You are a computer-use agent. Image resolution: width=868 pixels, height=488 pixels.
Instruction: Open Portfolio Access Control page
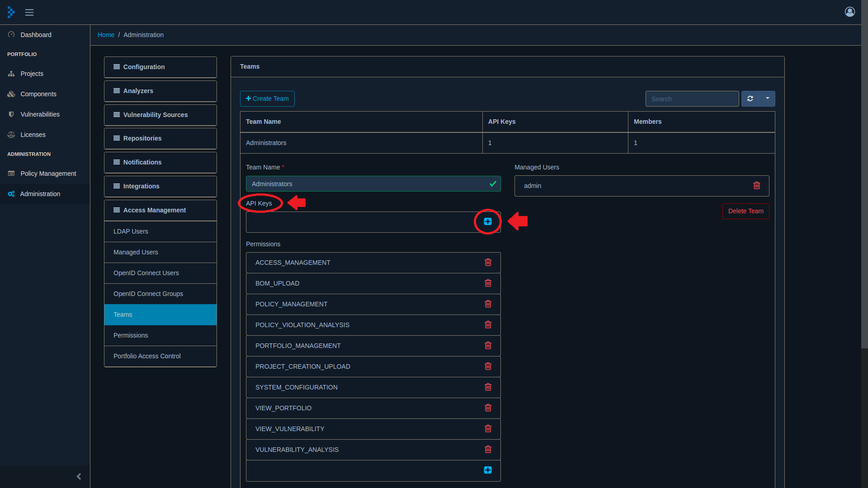tap(160, 356)
